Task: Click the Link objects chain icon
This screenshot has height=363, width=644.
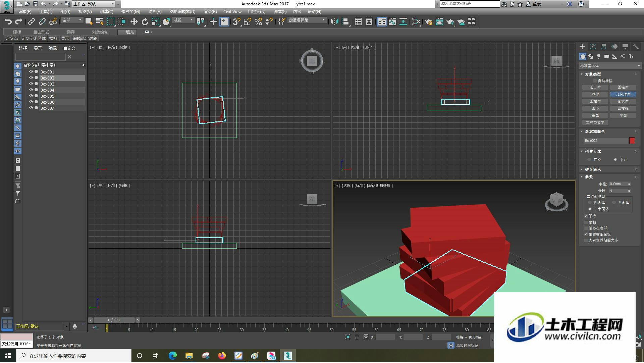Action: tap(32, 22)
